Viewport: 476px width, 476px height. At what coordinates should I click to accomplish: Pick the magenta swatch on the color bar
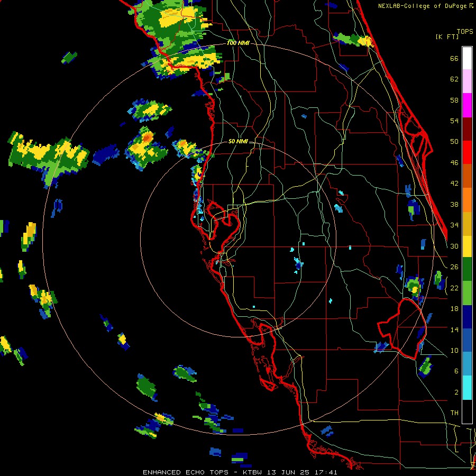467,105
